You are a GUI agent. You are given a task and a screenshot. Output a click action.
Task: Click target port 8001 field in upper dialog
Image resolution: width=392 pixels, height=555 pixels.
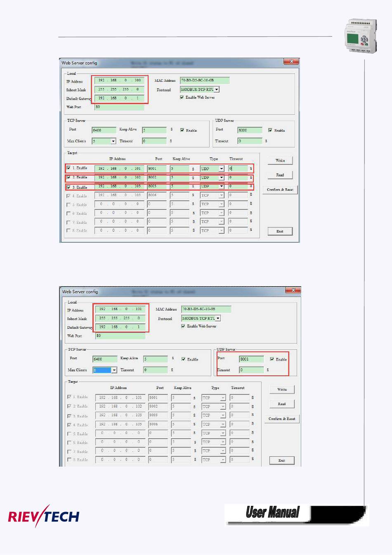(x=157, y=168)
